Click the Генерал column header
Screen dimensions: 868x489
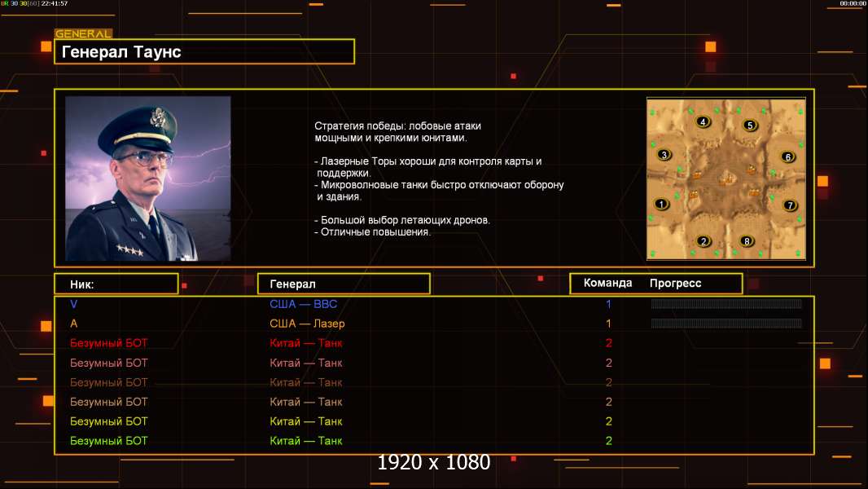[x=344, y=284]
